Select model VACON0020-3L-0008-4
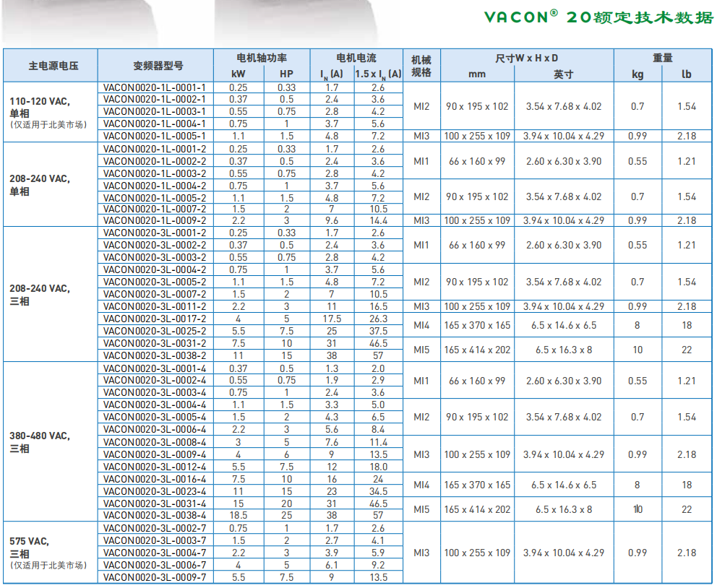Screen dimensions: 717x588 tap(155, 442)
